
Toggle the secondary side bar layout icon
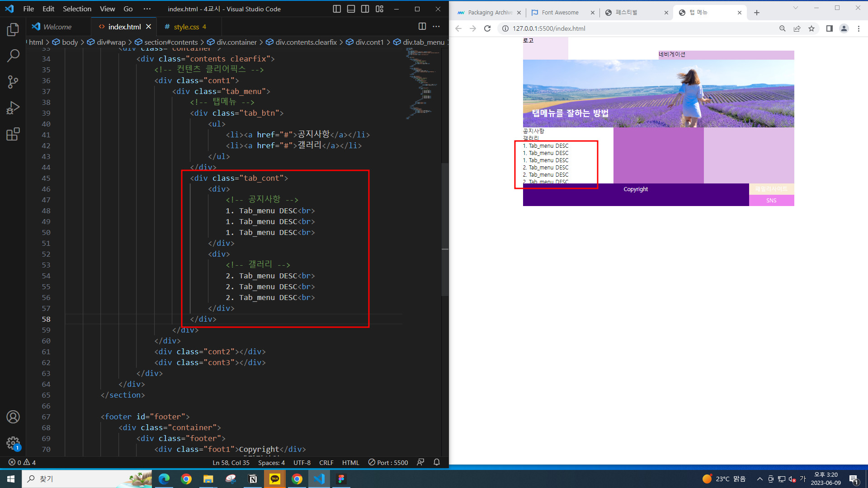[365, 9]
